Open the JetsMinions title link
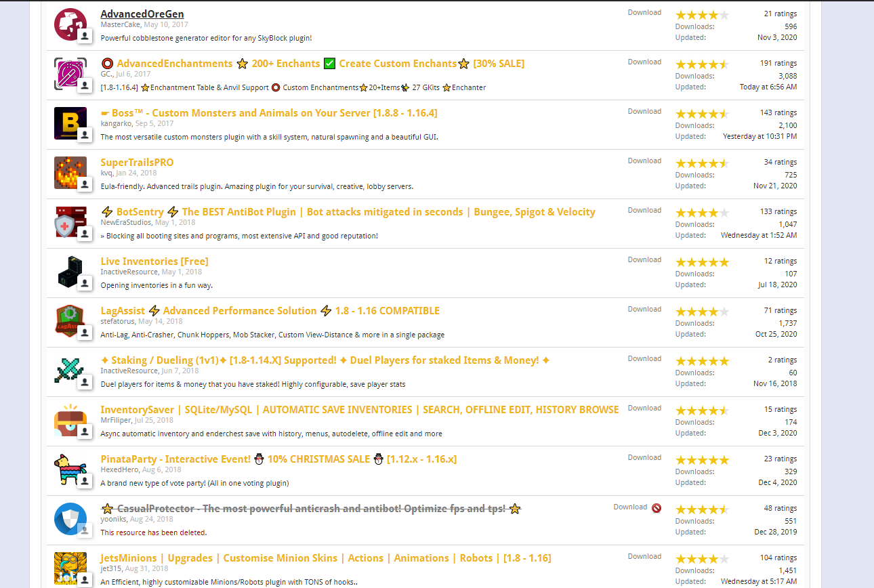The width and height of the screenshot is (874, 588). 326,558
